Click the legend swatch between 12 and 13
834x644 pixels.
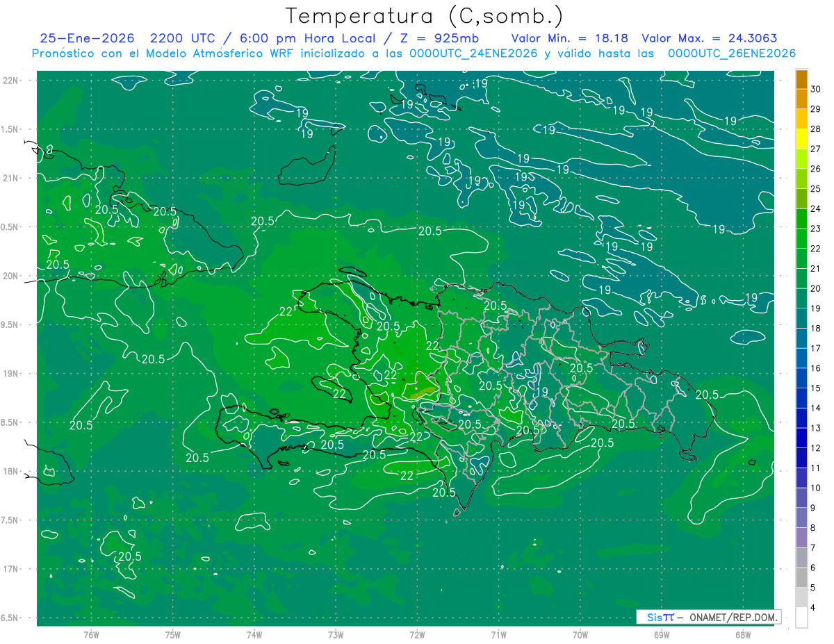[x=801, y=438]
